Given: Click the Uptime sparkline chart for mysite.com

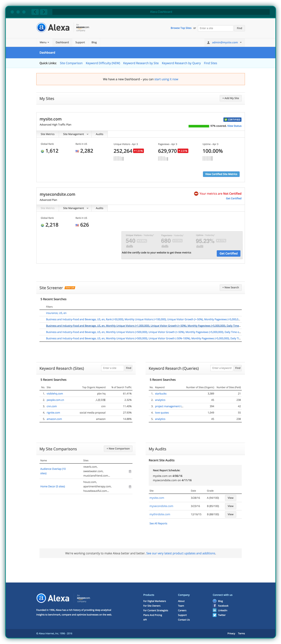Looking at the screenshot, I should (208, 158).
